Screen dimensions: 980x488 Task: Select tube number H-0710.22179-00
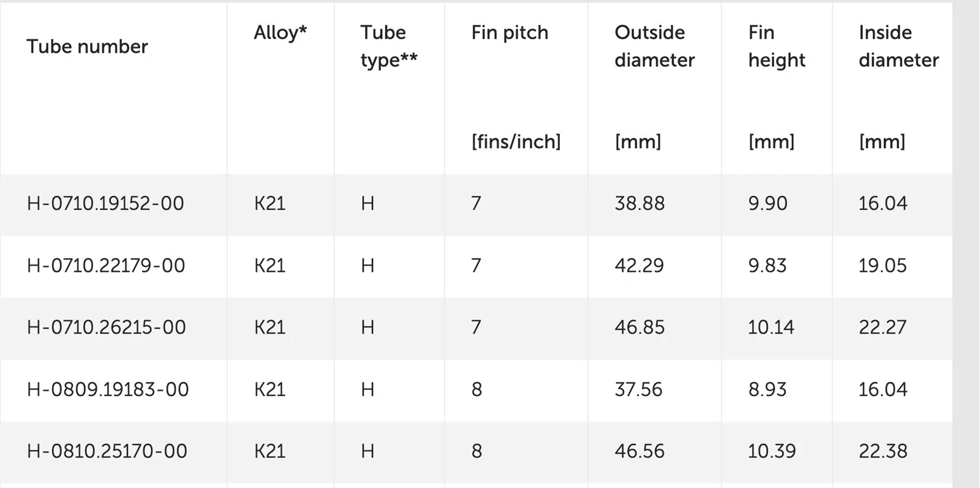click(x=106, y=265)
